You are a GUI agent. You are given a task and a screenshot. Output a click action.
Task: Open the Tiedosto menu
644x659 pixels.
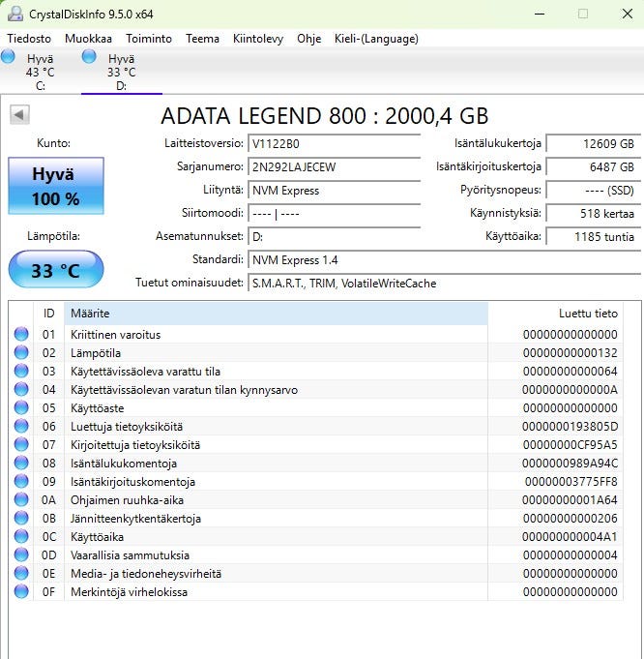coord(30,39)
